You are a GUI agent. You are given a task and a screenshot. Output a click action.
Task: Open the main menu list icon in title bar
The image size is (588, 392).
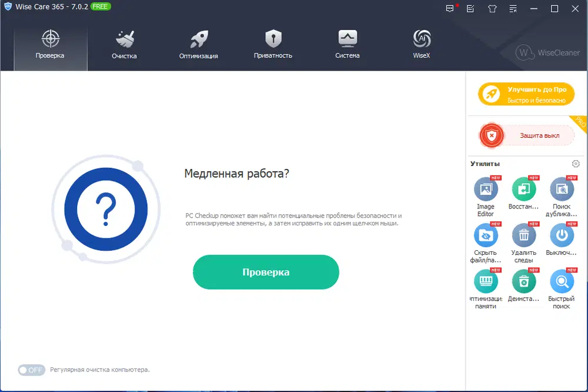coord(513,9)
